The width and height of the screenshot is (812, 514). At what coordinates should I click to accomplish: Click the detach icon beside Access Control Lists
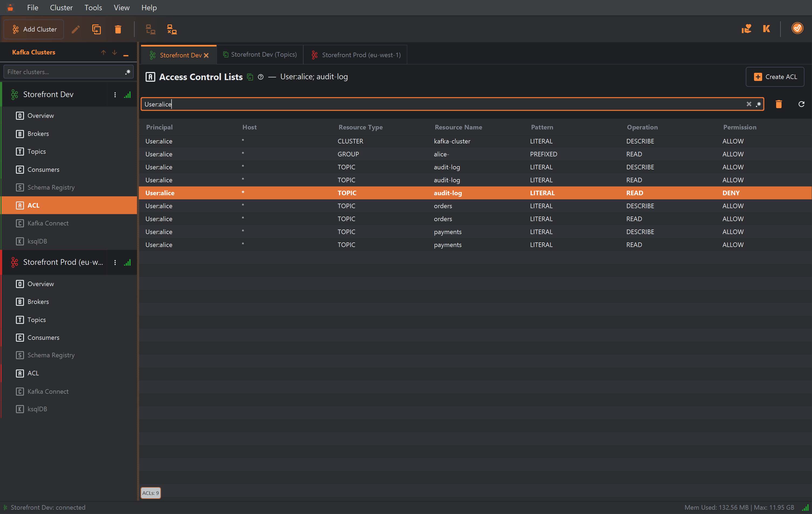click(x=250, y=77)
